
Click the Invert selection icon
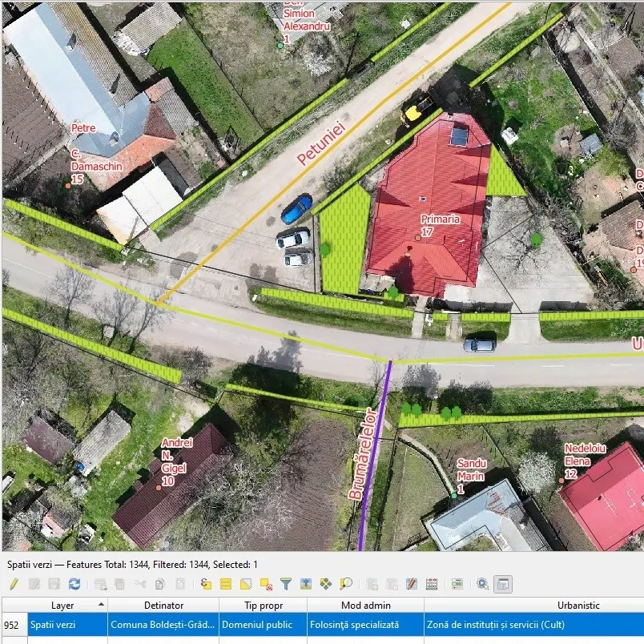pyautogui.click(x=246, y=584)
